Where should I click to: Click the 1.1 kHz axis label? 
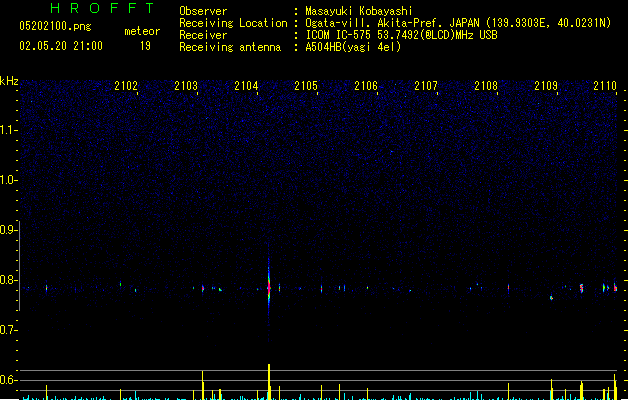(8, 130)
